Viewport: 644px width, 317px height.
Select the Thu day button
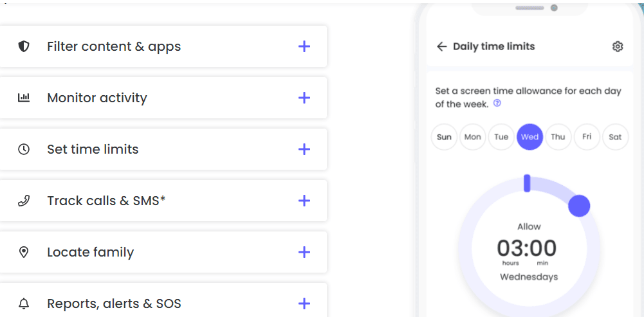click(x=558, y=137)
